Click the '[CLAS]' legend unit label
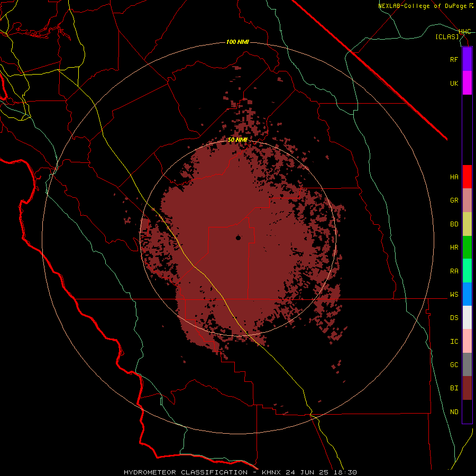This screenshot has height=476, width=476. click(x=447, y=37)
